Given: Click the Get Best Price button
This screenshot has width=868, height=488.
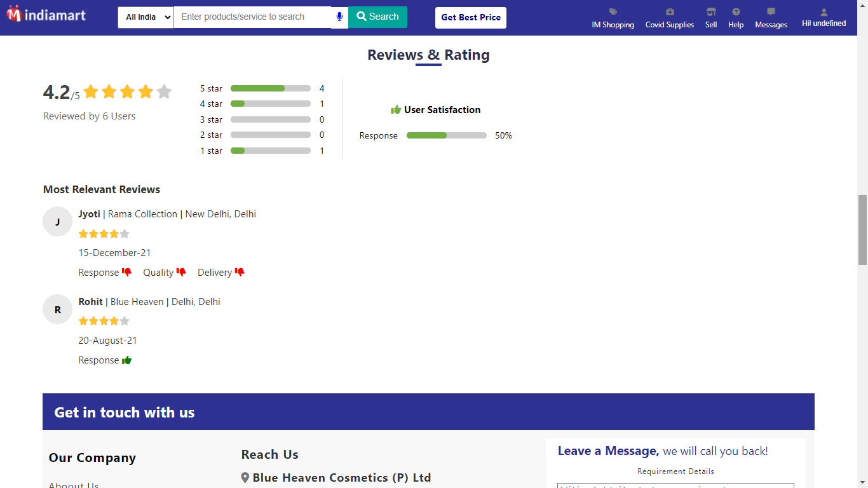Looking at the screenshot, I should click(471, 18).
